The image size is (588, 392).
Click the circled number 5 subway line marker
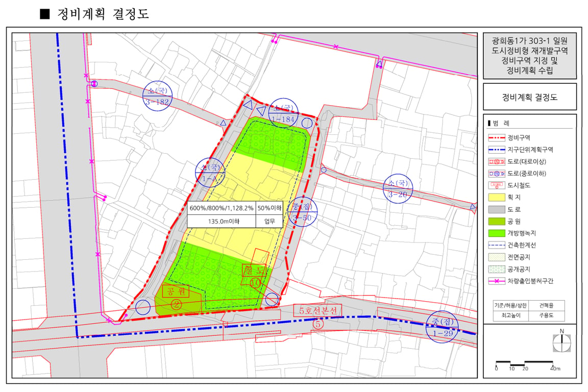[x=318, y=324]
